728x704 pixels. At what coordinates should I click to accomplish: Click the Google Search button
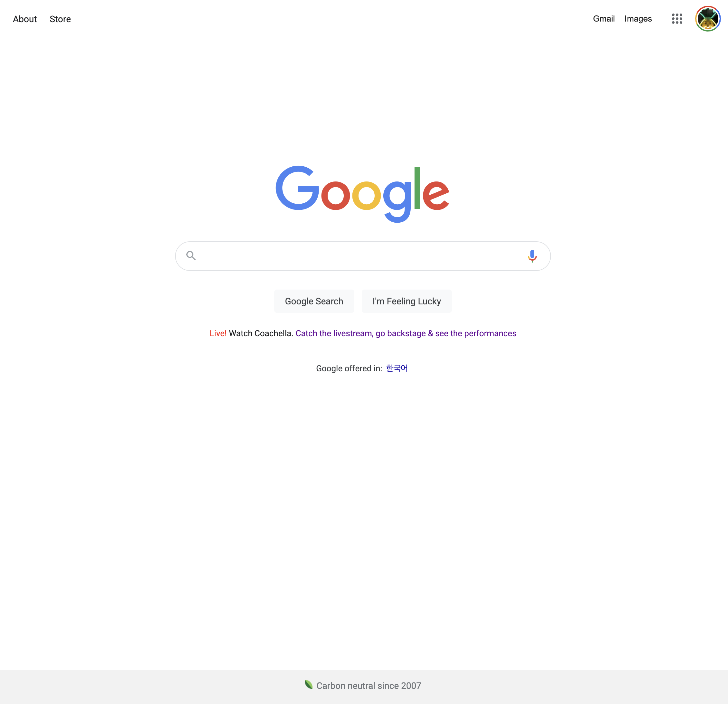pyautogui.click(x=314, y=301)
